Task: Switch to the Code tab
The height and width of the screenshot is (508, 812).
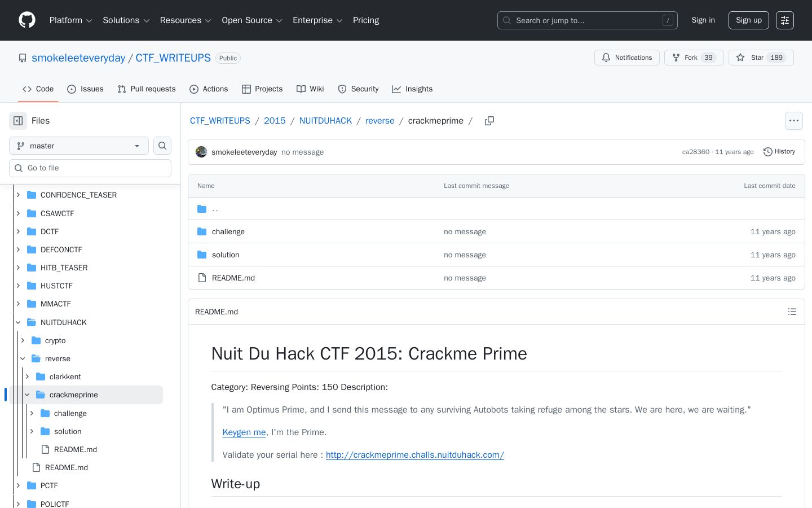Action: pos(38,89)
